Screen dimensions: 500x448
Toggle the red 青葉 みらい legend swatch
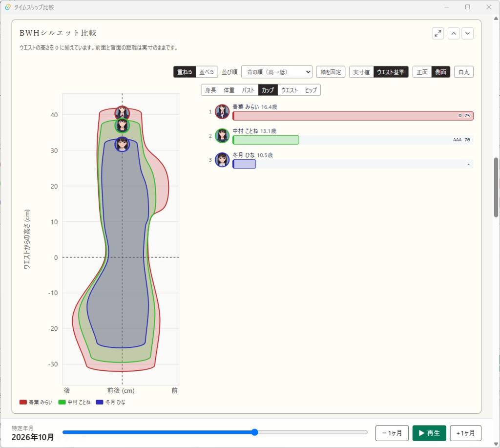pos(23,402)
